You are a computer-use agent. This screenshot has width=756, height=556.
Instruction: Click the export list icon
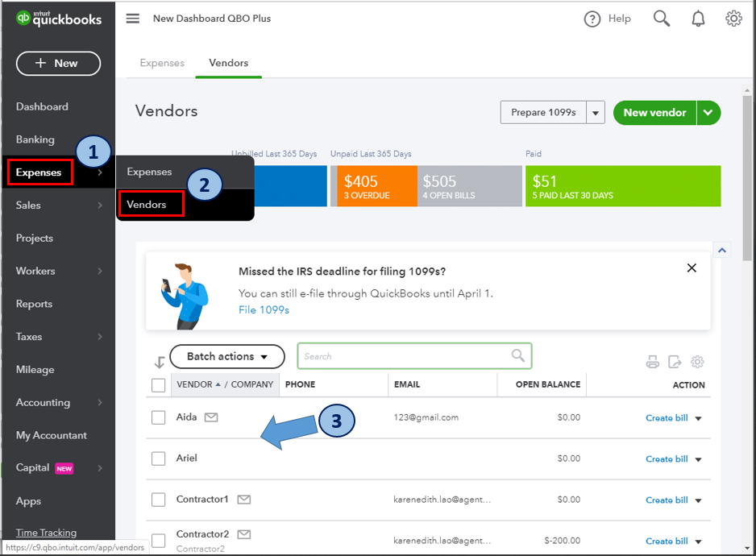675,362
